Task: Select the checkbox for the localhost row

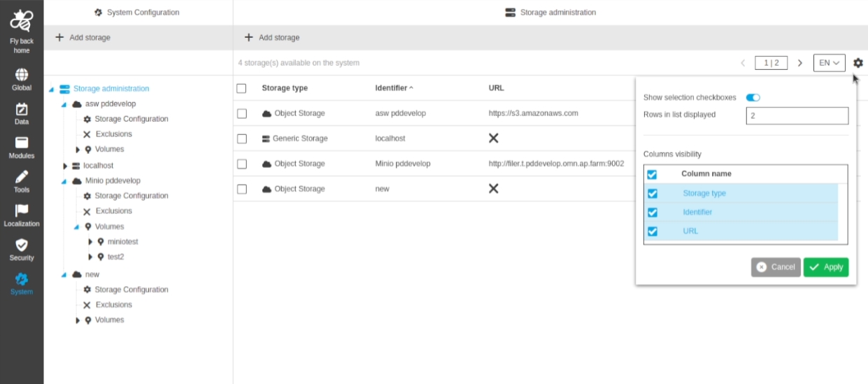Action: (x=242, y=138)
